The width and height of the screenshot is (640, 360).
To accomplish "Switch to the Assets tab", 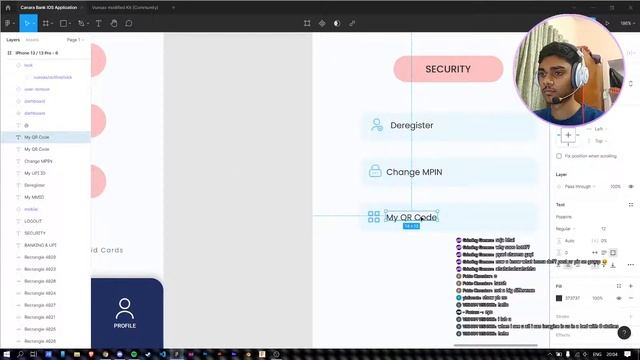I will click(x=32, y=40).
